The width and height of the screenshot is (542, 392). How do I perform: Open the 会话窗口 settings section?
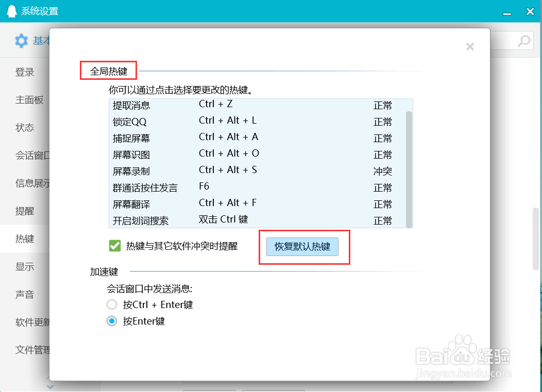click(x=31, y=156)
